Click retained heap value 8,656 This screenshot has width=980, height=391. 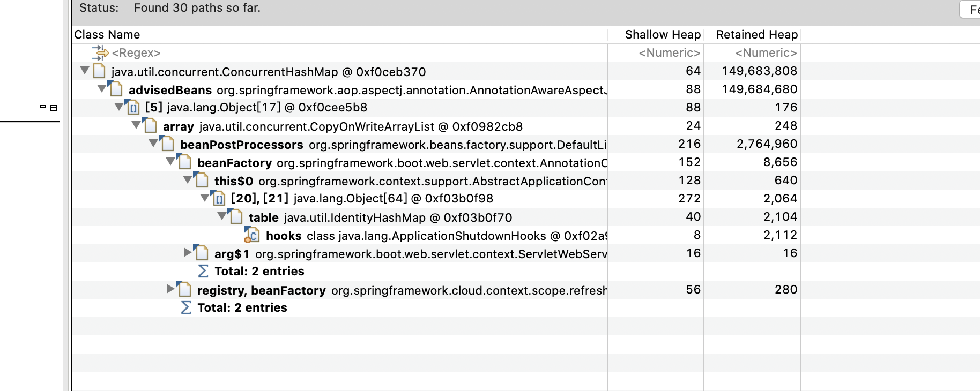[780, 162]
